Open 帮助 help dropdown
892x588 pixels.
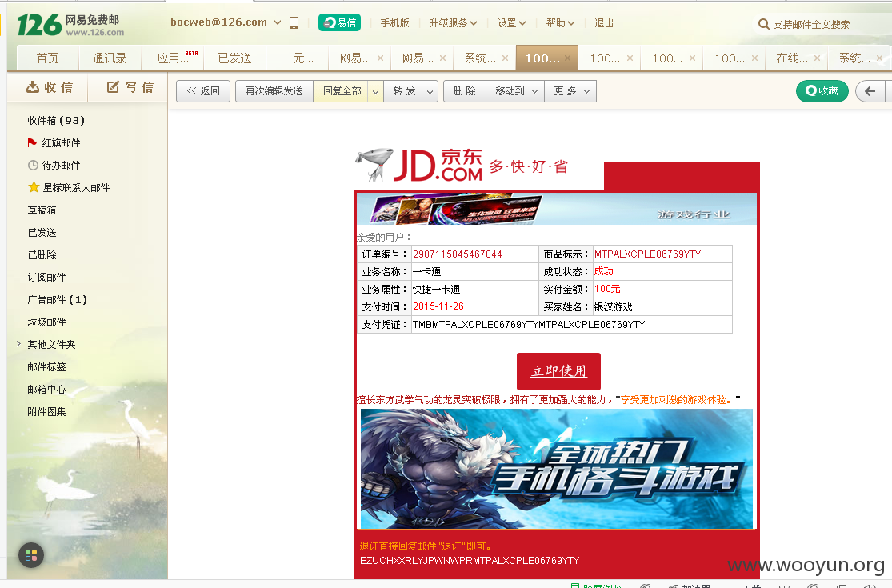tap(560, 23)
